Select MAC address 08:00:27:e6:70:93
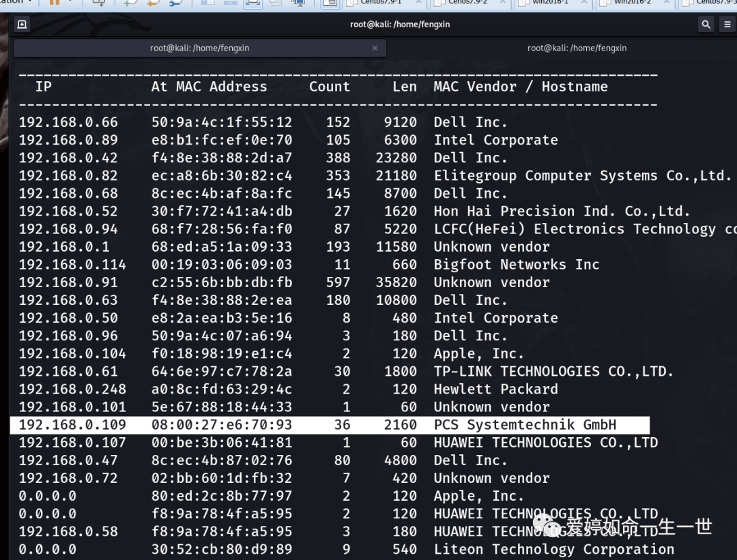The height and width of the screenshot is (560, 737). coord(221,425)
